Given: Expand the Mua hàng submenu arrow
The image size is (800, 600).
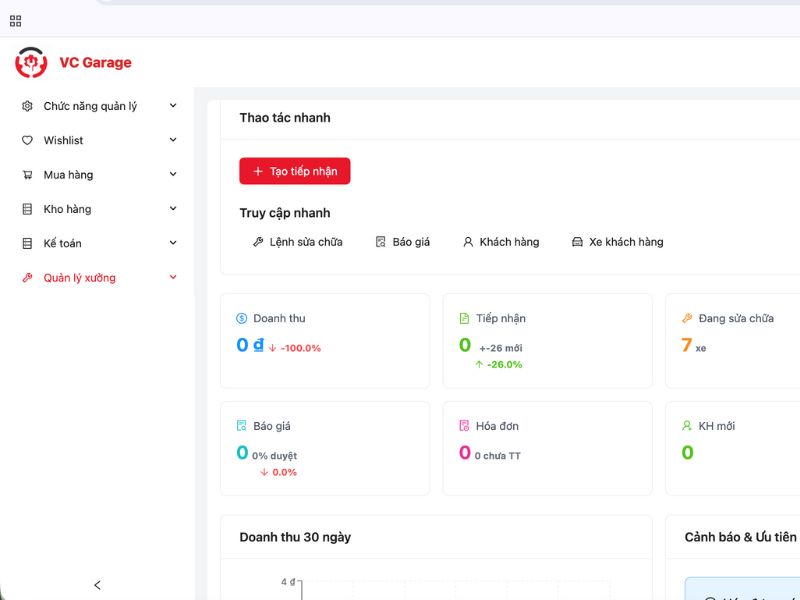Looking at the screenshot, I should [173, 175].
